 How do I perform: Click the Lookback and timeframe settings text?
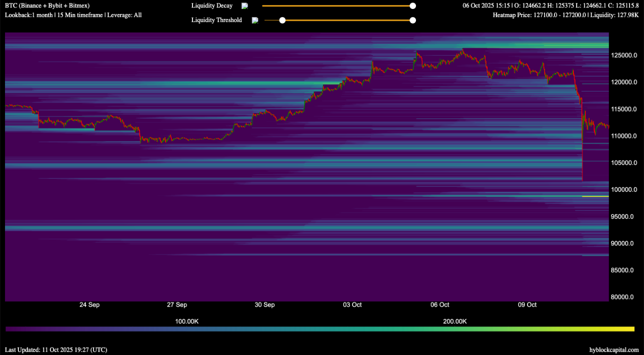[73, 15]
